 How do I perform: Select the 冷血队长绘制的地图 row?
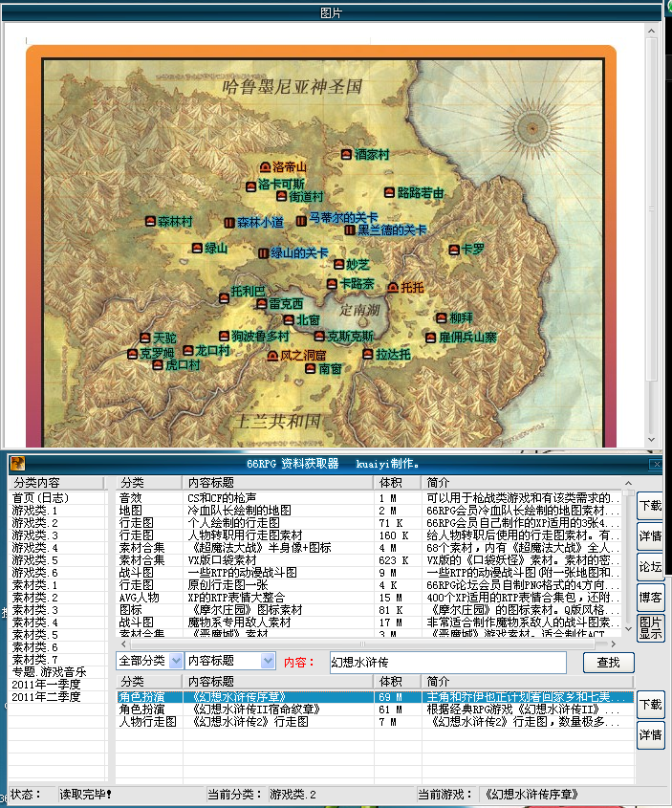point(369,511)
